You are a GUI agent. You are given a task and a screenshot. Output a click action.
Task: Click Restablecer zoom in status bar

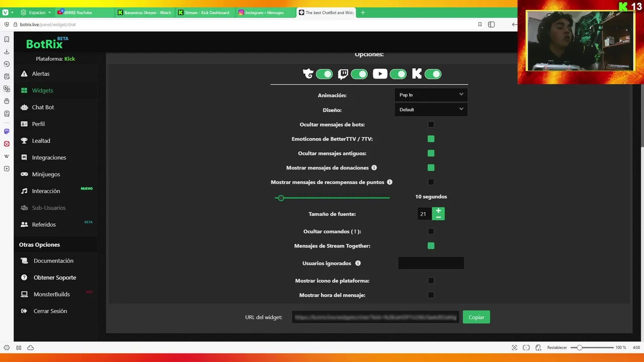pos(557,347)
